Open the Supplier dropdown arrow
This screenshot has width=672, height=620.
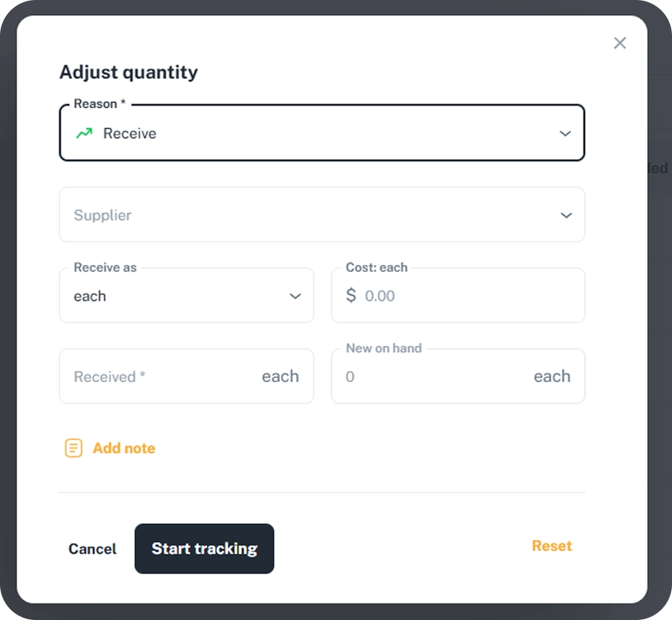(565, 215)
